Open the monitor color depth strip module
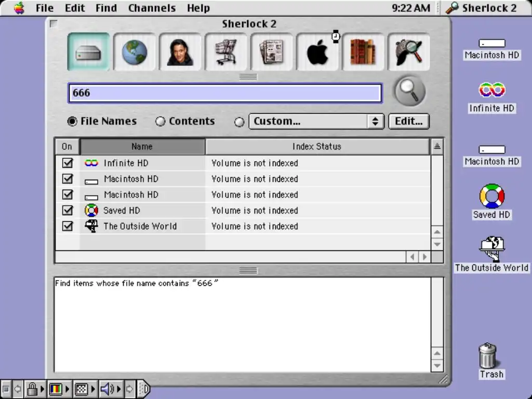532x399 pixels. pos(58,389)
